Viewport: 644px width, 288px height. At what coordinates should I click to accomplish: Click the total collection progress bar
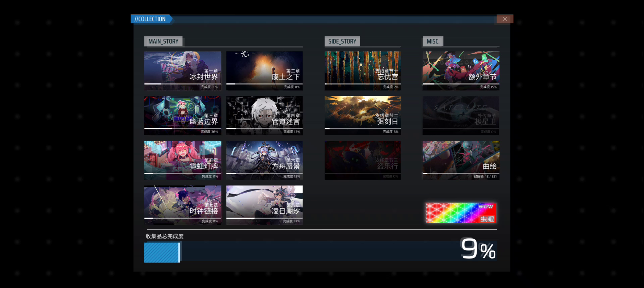coord(320,252)
